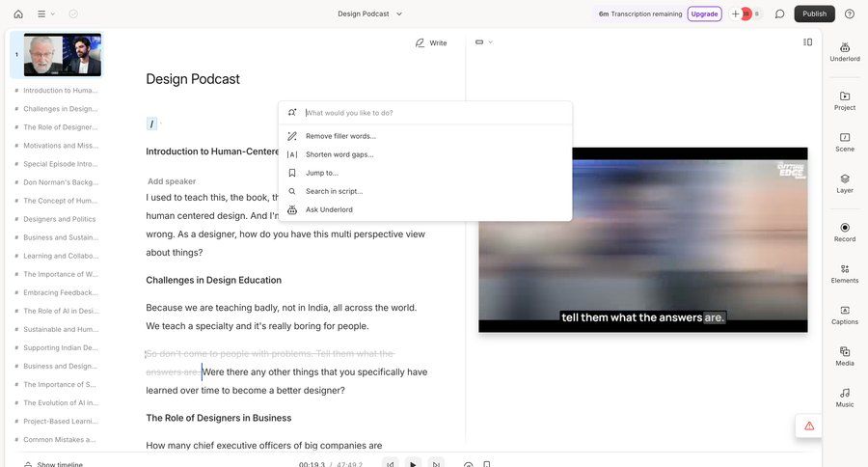Click the Publish button
The height and width of the screenshot is (467, 868).
click(814, 14)
